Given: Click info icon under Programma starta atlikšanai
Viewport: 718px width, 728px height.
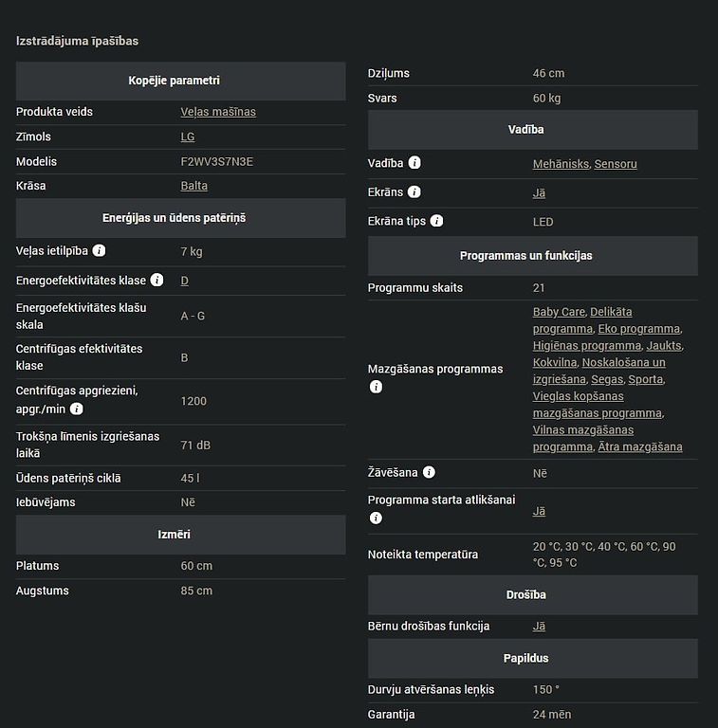Looking at the screenshot, I should point(376,519).
